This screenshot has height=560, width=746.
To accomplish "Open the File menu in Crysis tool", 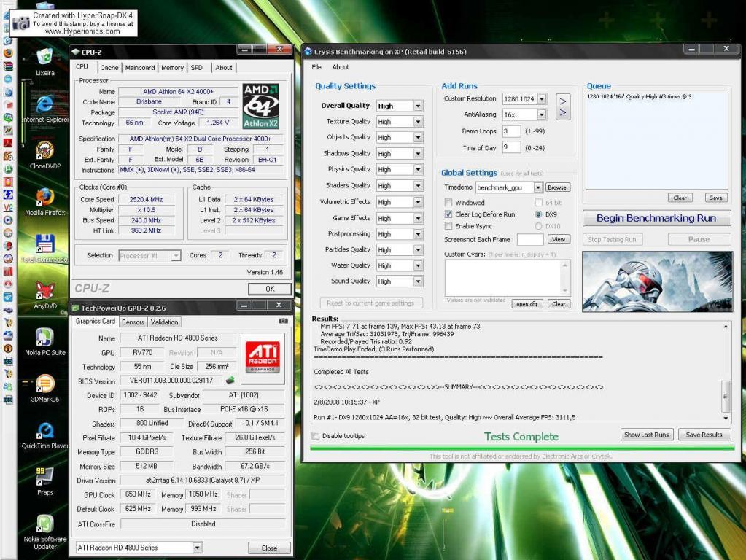I will point(316,67).
